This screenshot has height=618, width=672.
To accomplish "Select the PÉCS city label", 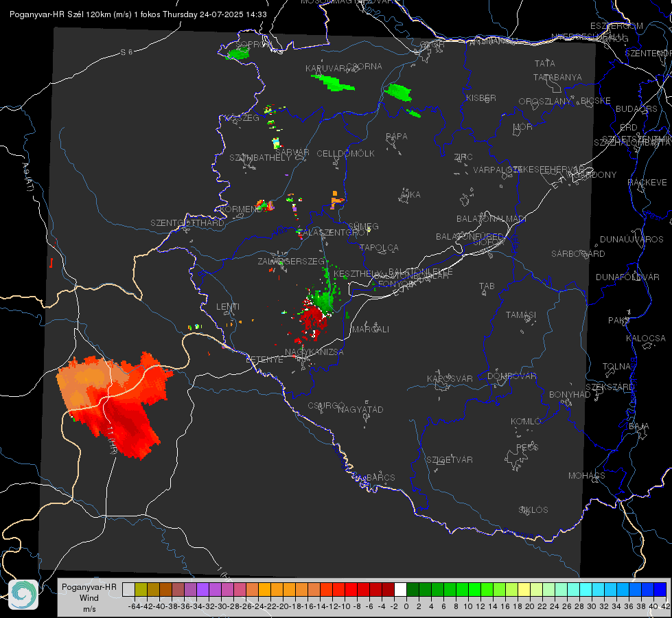I will [x=526, y=447].
